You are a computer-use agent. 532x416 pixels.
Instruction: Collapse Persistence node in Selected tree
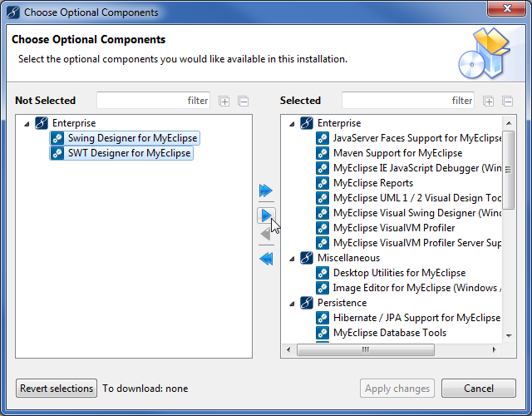[292, 303]
